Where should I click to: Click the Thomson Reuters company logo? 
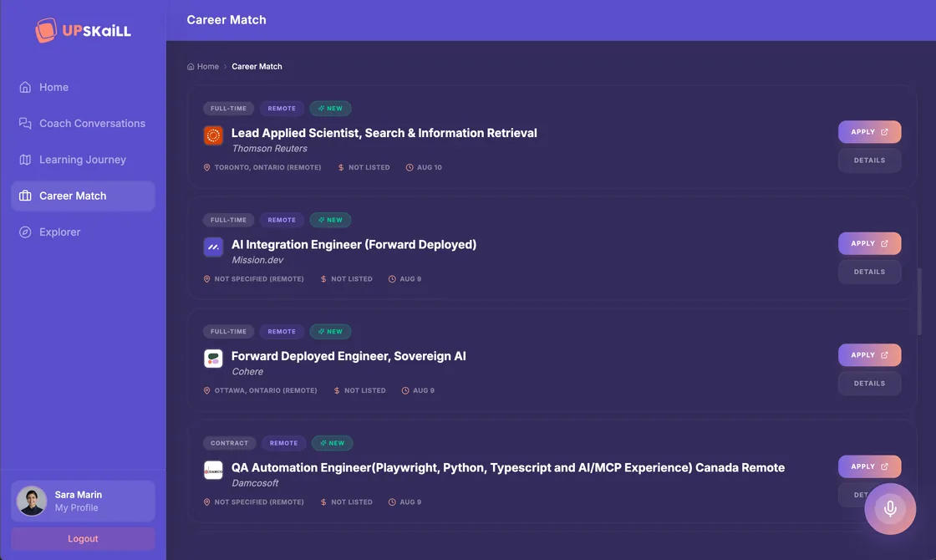point(213,135)
